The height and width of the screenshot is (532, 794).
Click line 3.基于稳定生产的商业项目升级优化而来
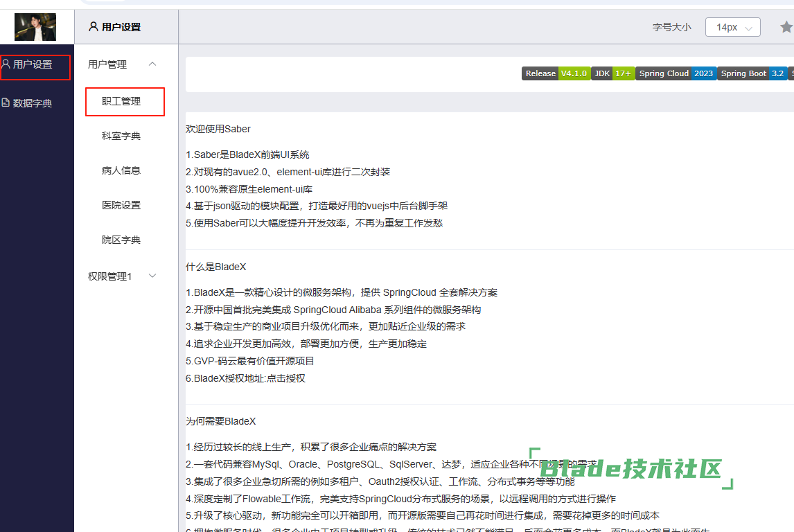(x=326, y=326)
